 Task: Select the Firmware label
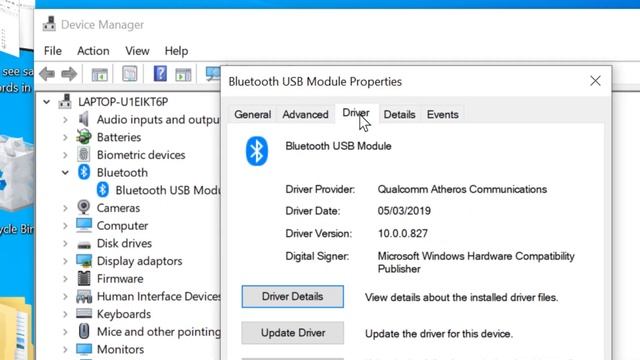tap(120, 279)
